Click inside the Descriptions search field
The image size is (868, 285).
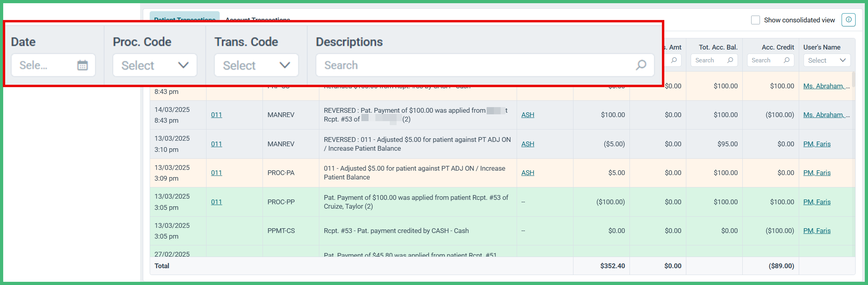[x=440, y=65]
